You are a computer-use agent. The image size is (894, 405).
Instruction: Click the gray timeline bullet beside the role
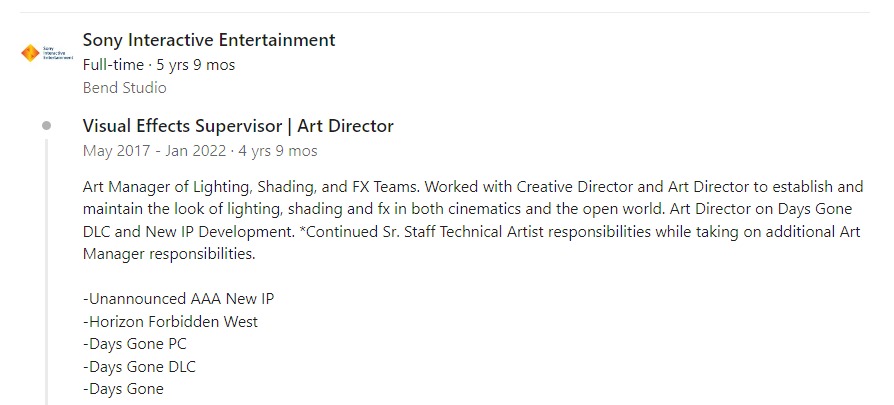coord(46,125)
